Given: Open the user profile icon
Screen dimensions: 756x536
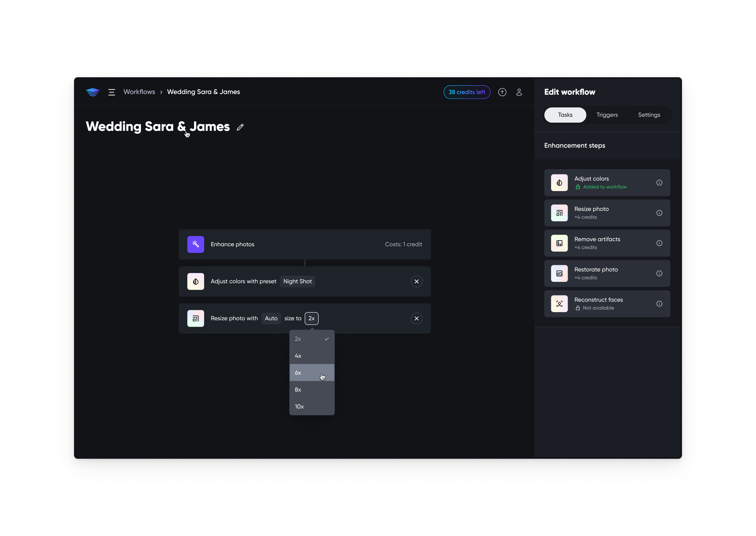Looking at the screenshot, I should [x=518, y=92].
